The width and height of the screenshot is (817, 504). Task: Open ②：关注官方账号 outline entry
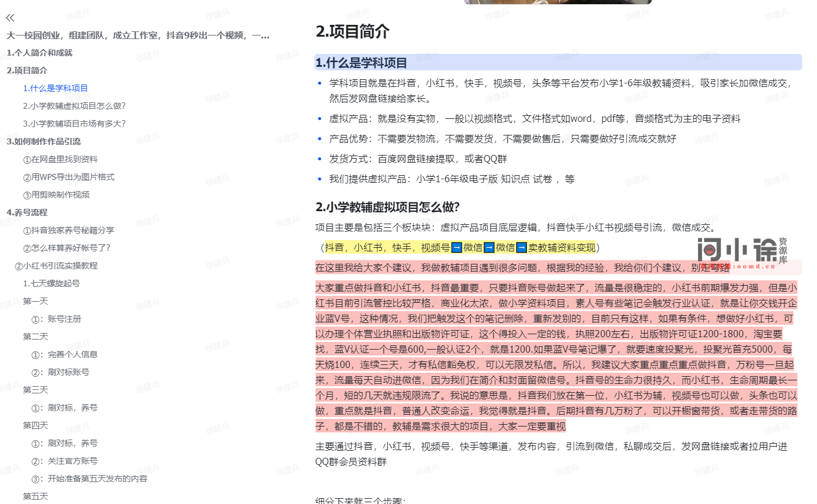(65, 461)
